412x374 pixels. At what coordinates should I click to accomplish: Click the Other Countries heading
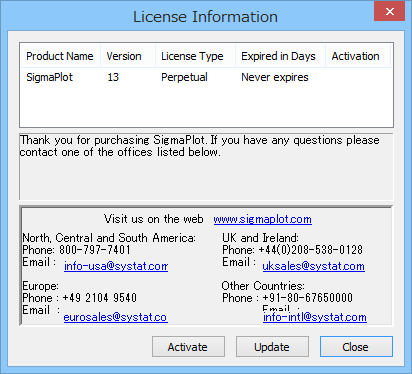(263, 286)
